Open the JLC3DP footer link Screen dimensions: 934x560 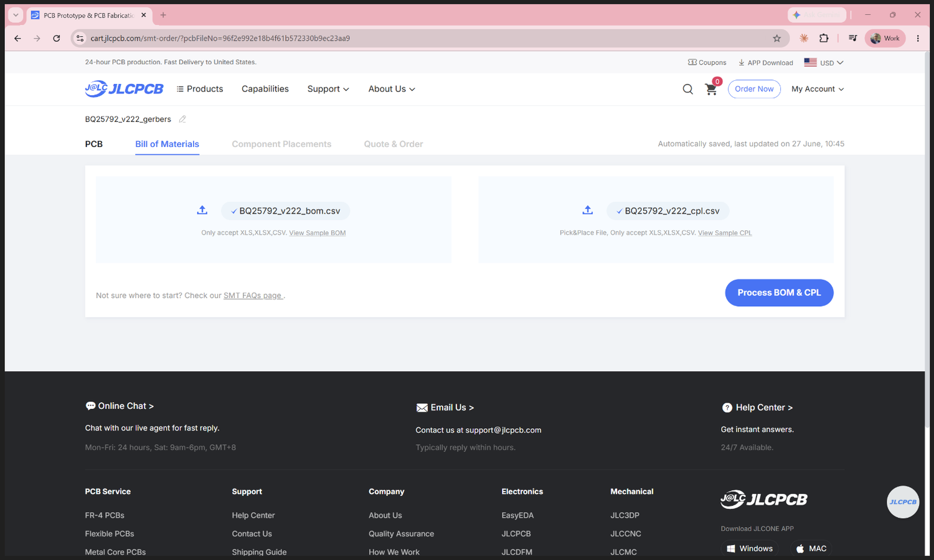pos(625,515)
